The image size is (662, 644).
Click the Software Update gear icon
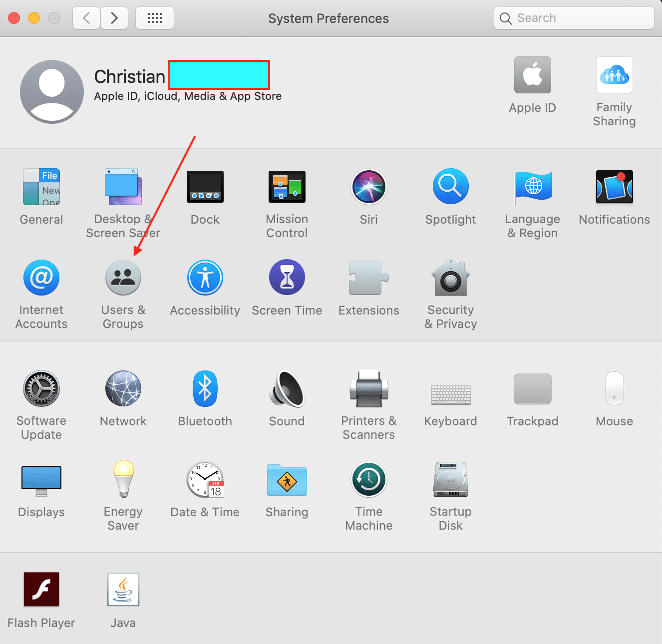pos(41,389)
